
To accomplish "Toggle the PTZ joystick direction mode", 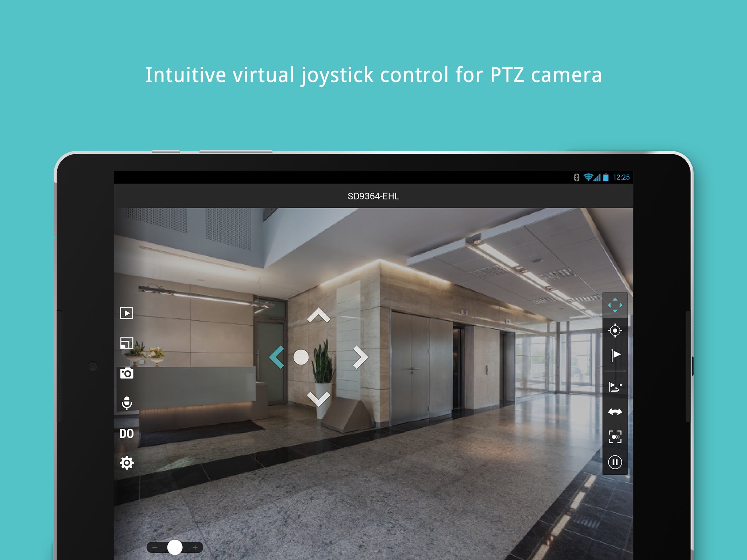I will 615,305.
